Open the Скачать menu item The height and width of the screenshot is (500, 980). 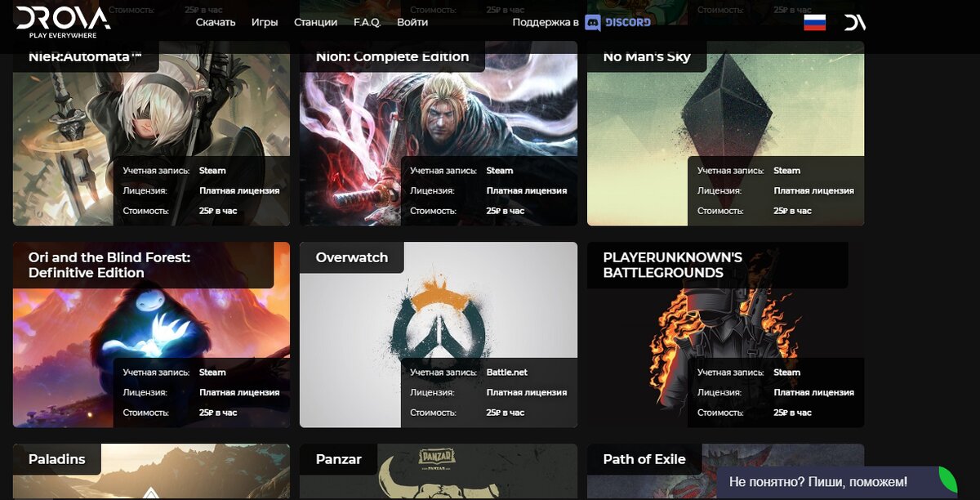pos(216,22)
